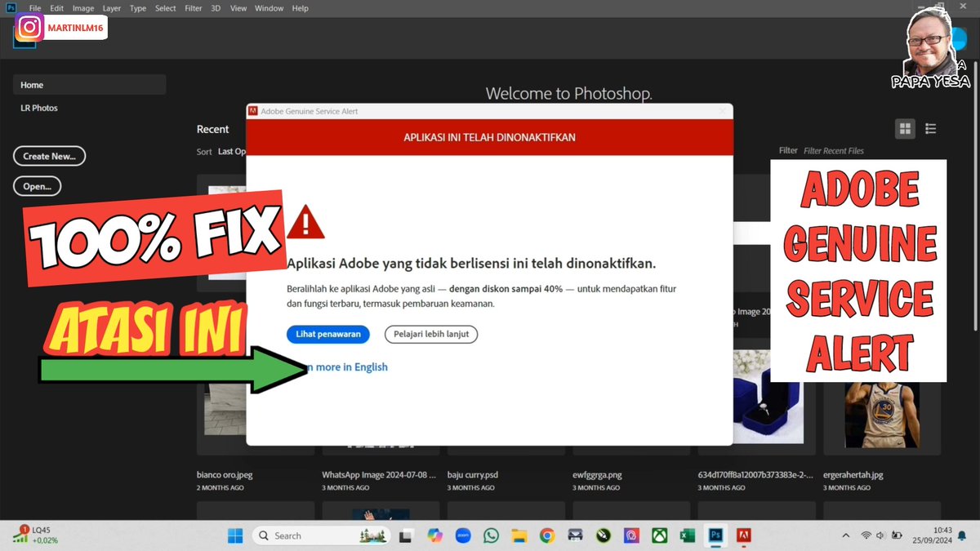
Task: Select Home in the left sidebar
Action: tap(90, 85)
